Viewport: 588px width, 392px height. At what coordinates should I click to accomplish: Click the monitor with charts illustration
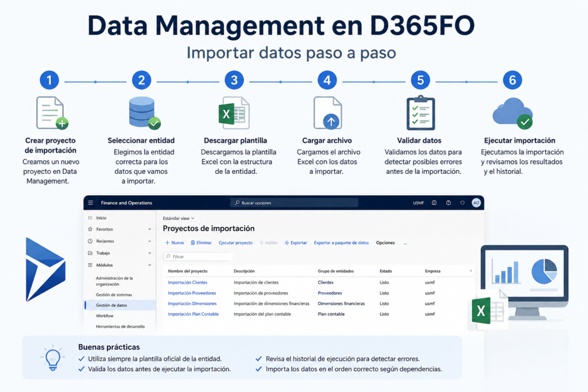pos(525,282)
